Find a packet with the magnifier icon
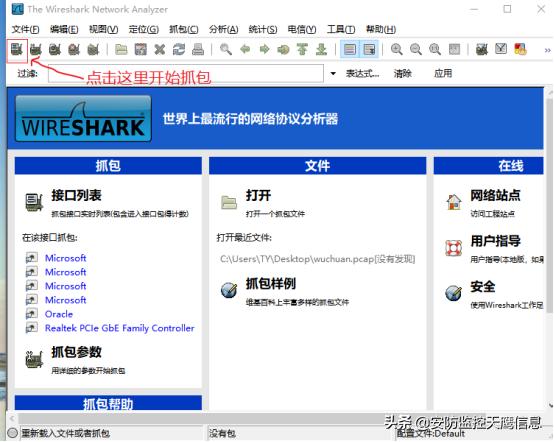 coord(226,49)
